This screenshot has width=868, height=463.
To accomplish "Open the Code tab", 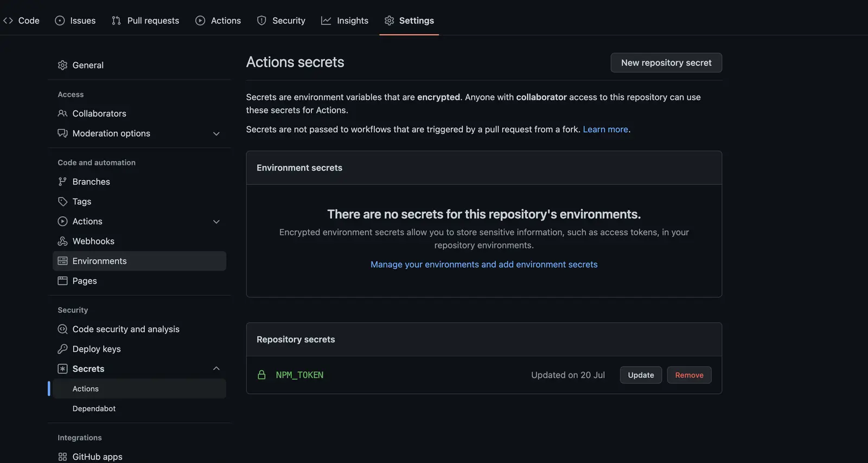I will [22, 21].
